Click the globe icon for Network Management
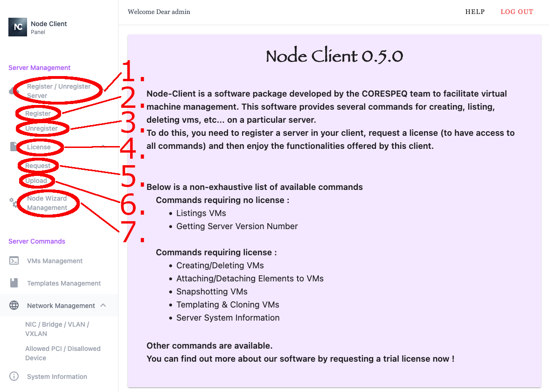Screen dimensions: 549x392 coord(14,306)
